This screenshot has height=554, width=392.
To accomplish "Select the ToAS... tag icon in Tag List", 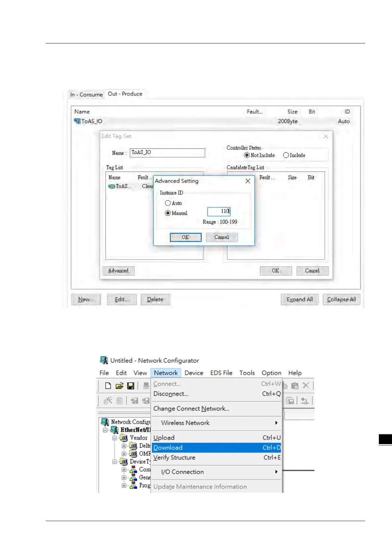I will (x=112, y=186).
